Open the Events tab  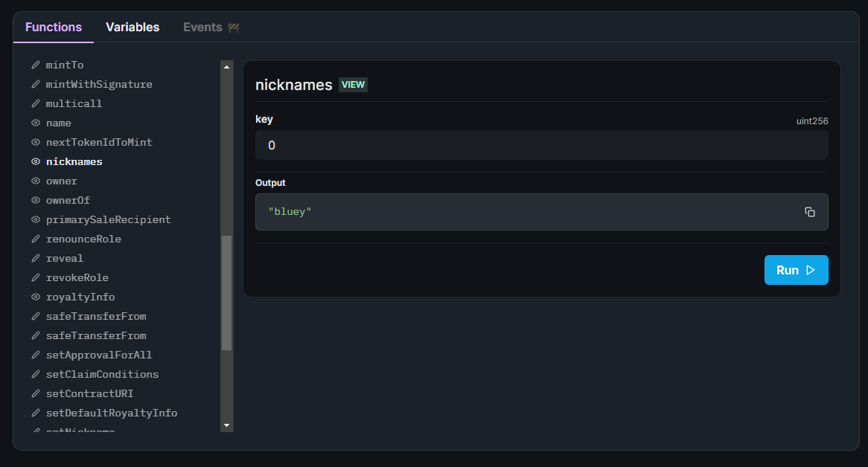[x=201, y=27]
